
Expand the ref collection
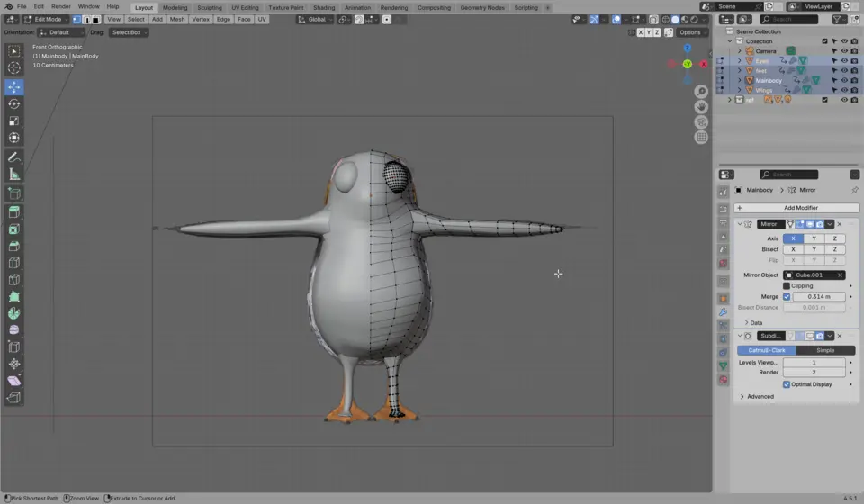[x=730, y=100]
